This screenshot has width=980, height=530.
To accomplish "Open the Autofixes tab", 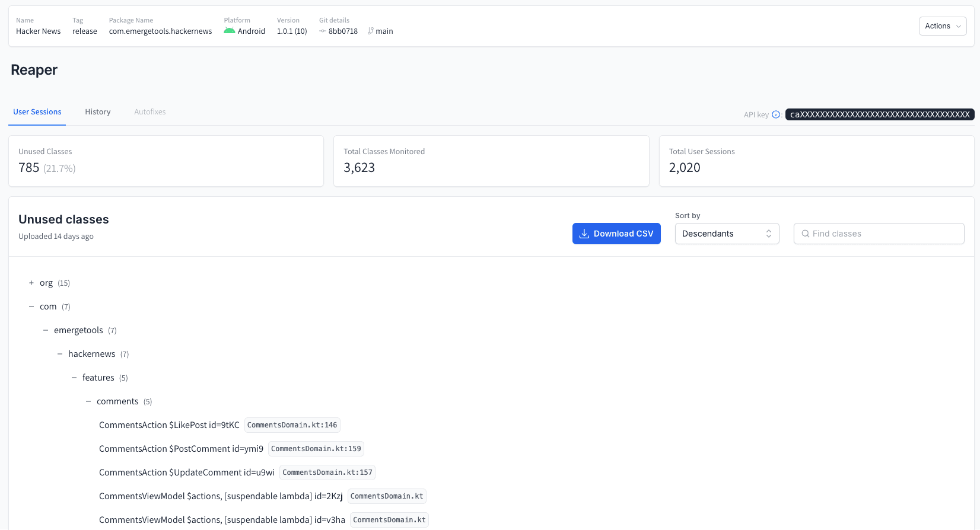I will pyautogui.click(x=149, y=112).
